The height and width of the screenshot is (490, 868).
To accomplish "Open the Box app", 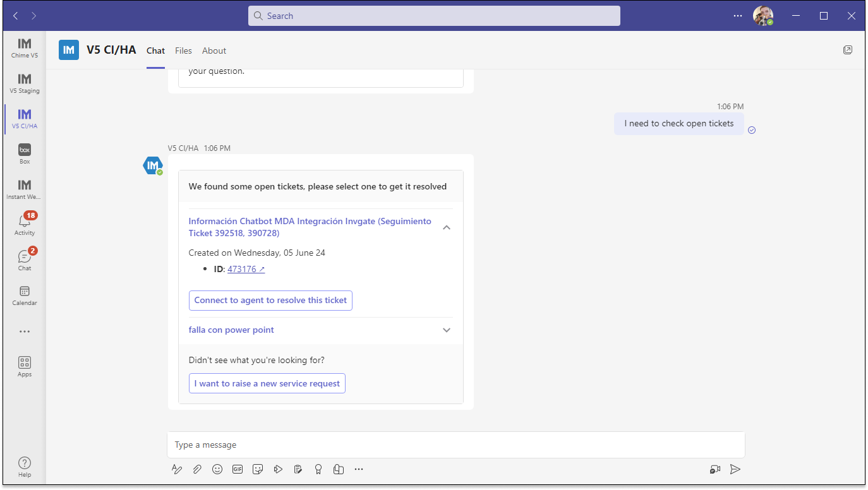I will pyautogui.click(x=25, y=154).
